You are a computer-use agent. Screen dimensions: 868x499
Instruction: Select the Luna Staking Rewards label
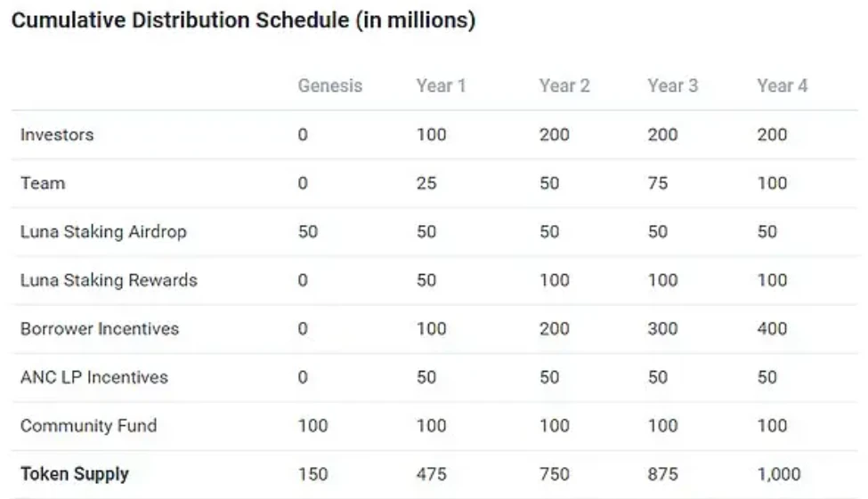click(109, 280)
